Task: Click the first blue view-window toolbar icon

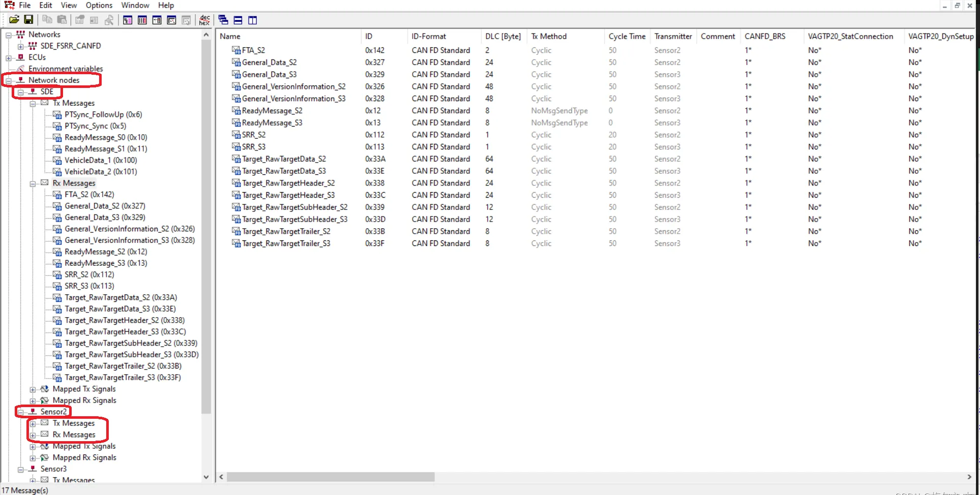Action: (128, 20)
